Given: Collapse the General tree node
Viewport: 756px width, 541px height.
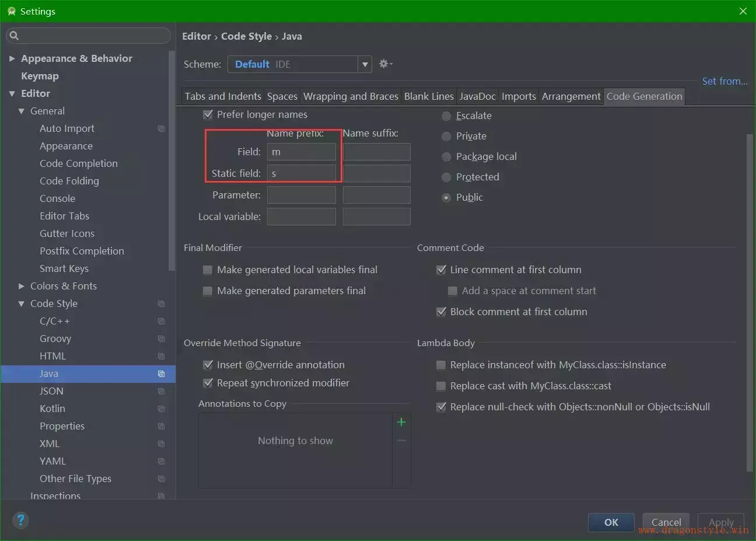Looking at the screenshot, I should 21,111.
